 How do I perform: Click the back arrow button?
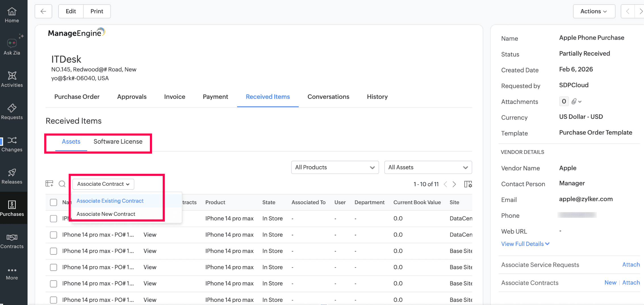pyautogui.click(x=43, y=11)
